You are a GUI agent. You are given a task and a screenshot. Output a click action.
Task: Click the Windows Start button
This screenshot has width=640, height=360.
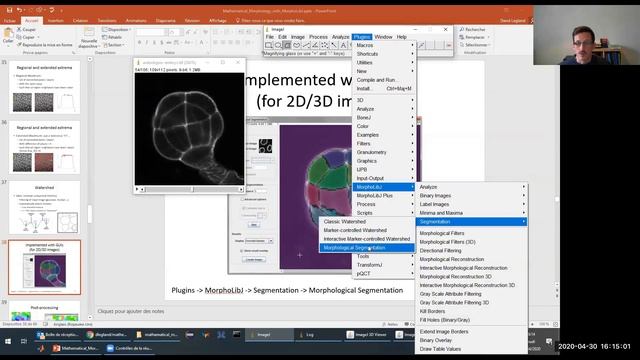point(8,341)
